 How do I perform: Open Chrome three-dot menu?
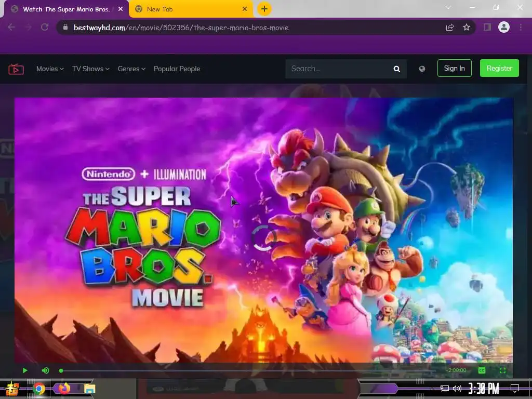[521, 27]
